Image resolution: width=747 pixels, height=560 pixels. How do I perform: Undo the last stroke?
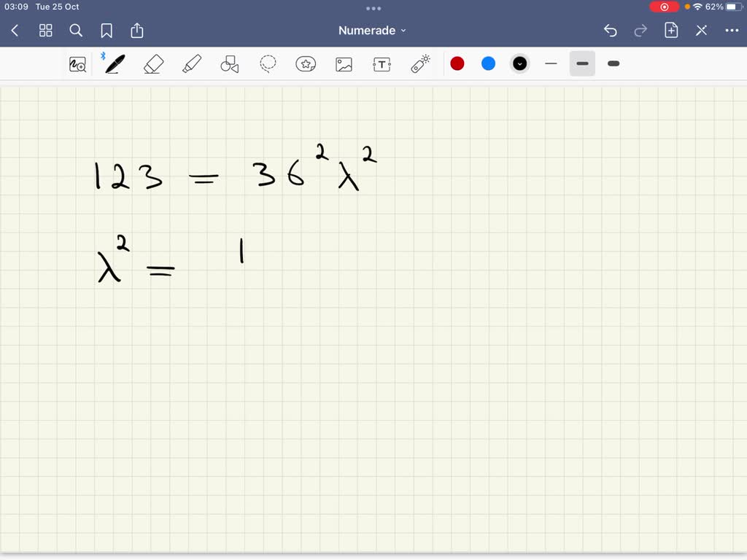click(x=611, y=31)
